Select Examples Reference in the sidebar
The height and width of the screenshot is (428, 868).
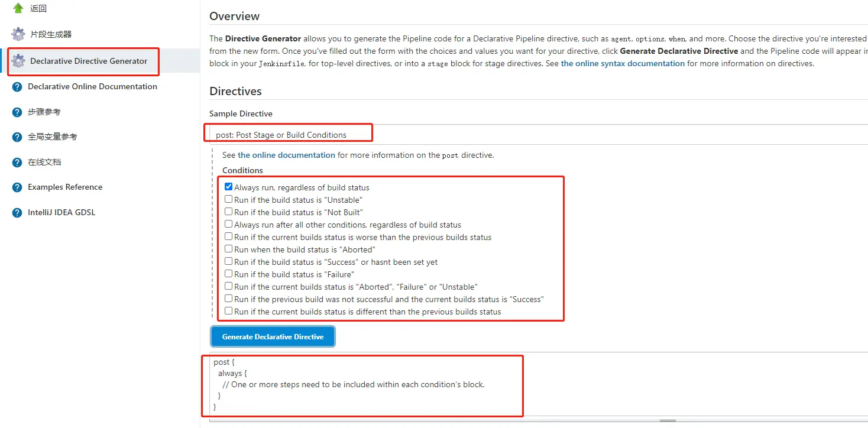[65, 187]
